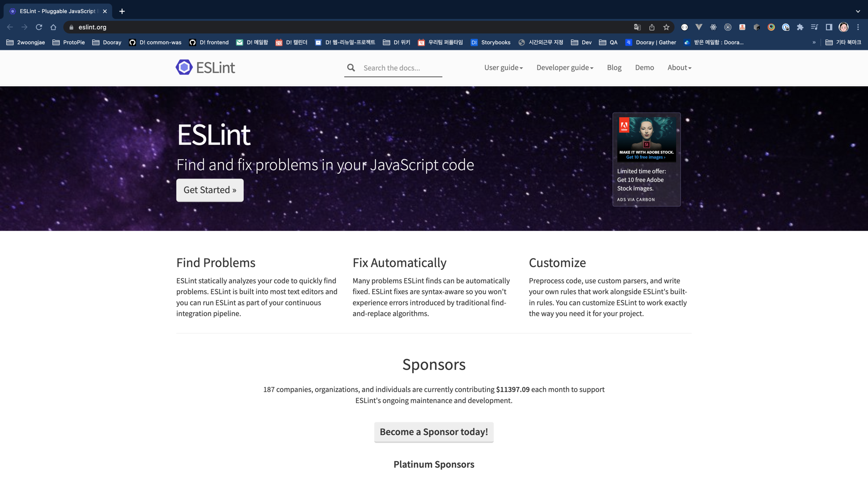Open the Storybooks bookmark
This screenshot has width=868, height=488.
point(490,42)
